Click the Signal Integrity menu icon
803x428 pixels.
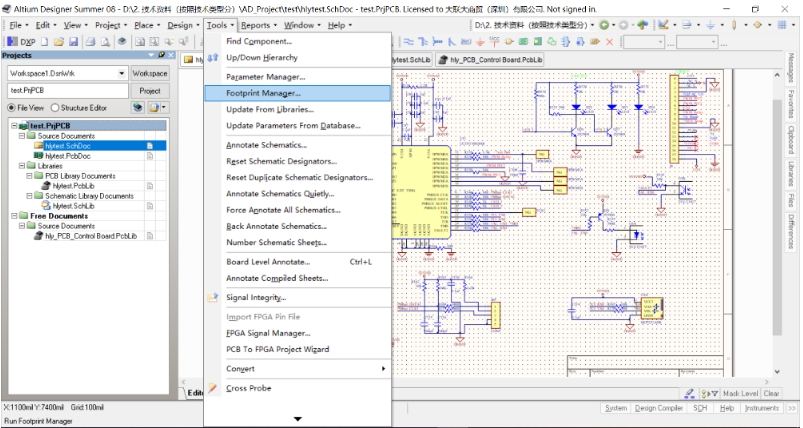213,297
